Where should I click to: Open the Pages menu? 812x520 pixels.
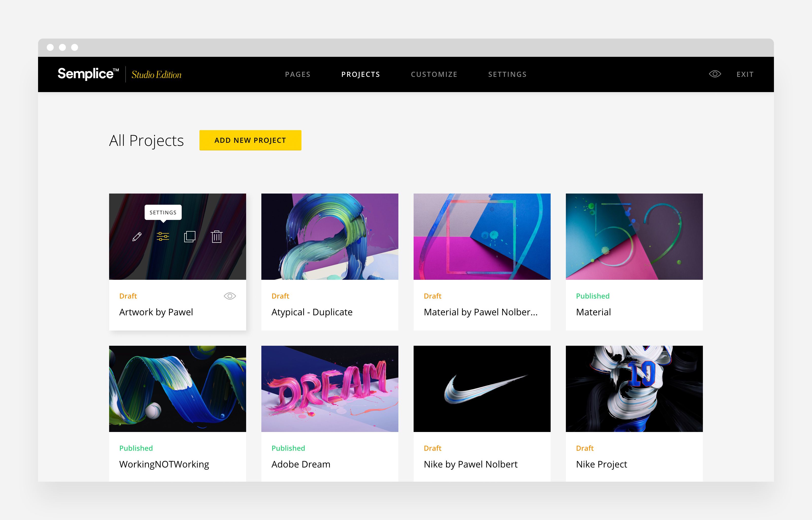point(298,74)
